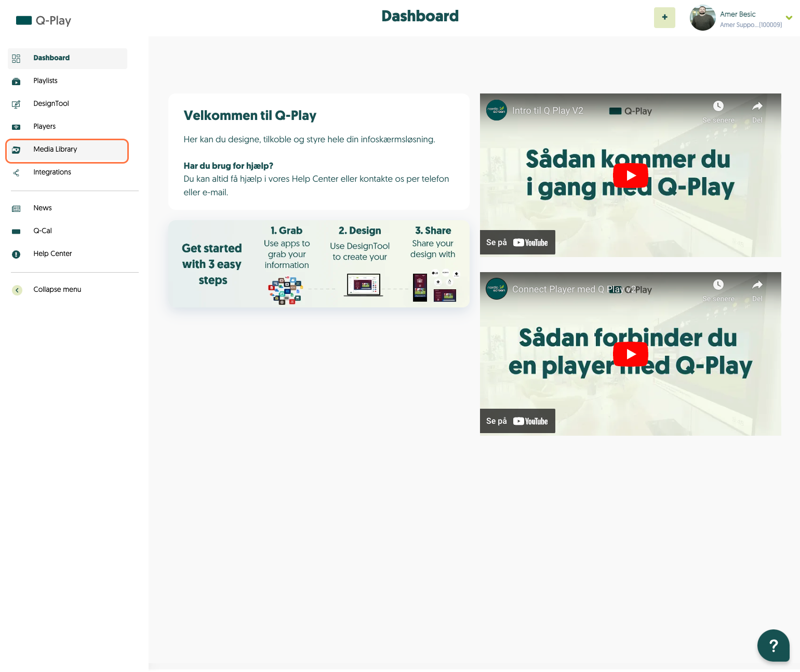This screenshot has height=672, width=800.
Task: Expand the user account dropdown arrow
Action: [789, 18]
